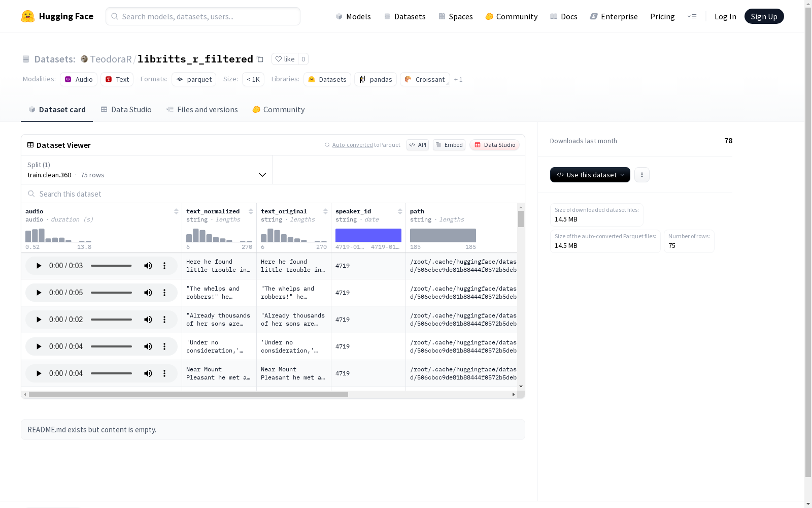Click the Sign Up button
Viewport: 812px width, 508px height.
(x=764, y=16)
